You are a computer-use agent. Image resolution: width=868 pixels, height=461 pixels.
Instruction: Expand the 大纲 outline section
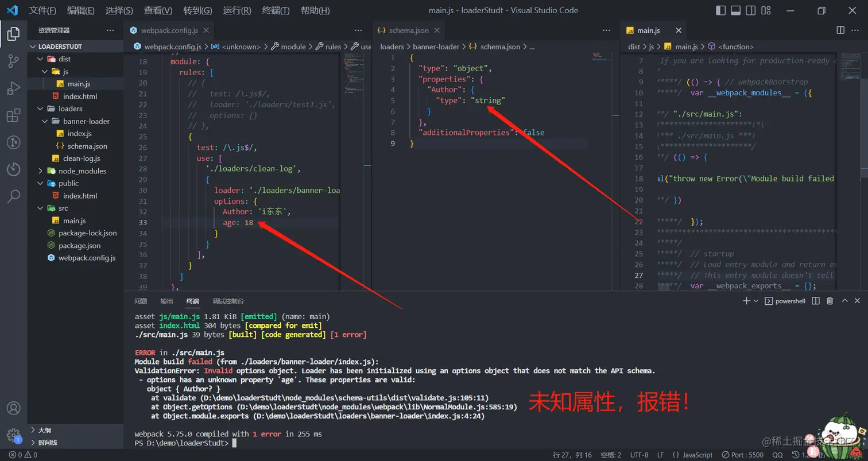[x=75, y=430]
